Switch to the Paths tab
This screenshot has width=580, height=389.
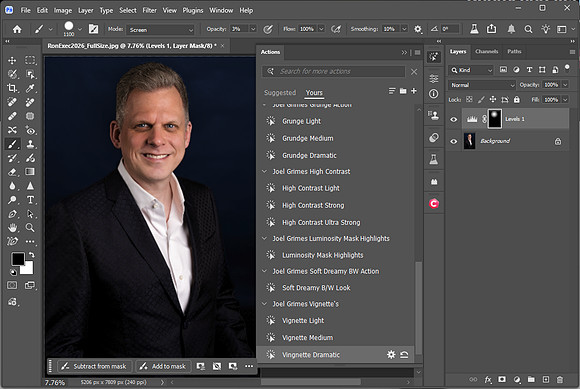pyautogui.click(x=514, y=51)
